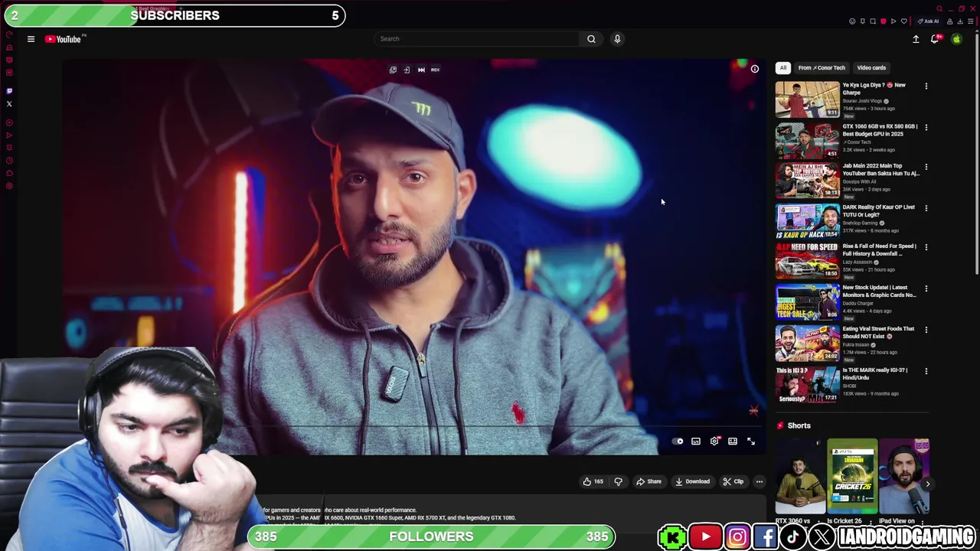Screen dimensions: 980x551
Task: Open Is THE MARK really IGI-3 video
Action: pos(875,373)
